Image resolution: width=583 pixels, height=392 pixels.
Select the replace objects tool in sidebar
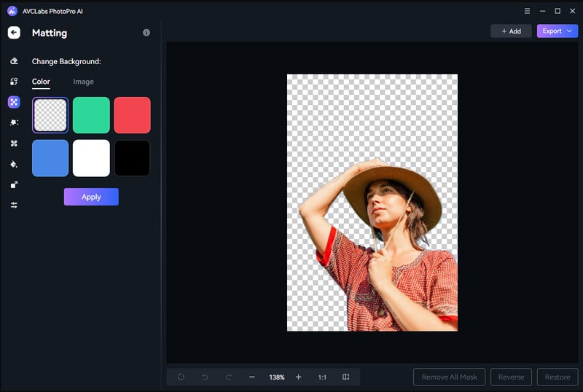(x=14, y=82)
